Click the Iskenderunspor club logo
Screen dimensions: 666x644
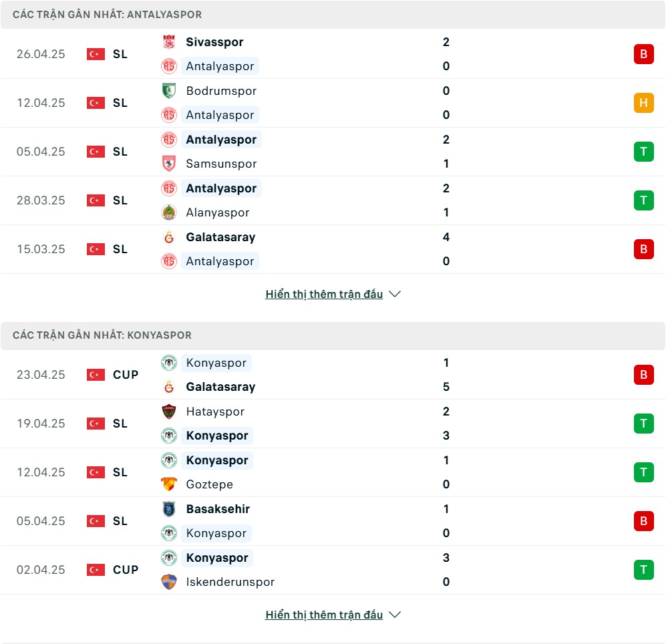pos(169,582)
